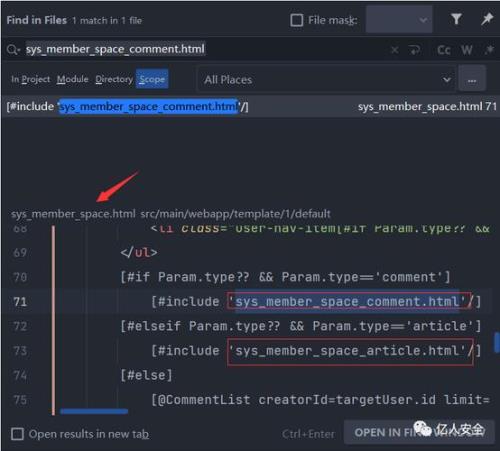The width and height of the screenshot is (500, 451).
Task: Select the sys_member_space.html 71 search result
Action: click(250, 107)
